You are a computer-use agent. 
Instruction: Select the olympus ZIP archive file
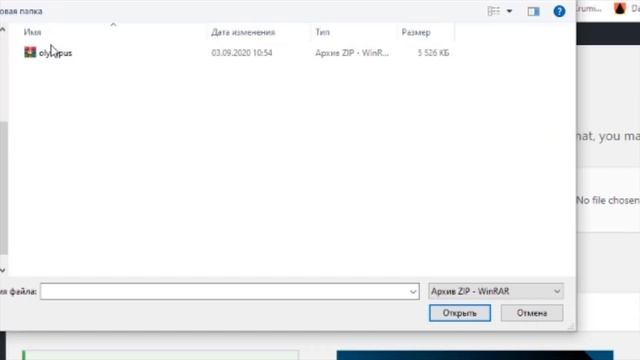click(237, 53)
